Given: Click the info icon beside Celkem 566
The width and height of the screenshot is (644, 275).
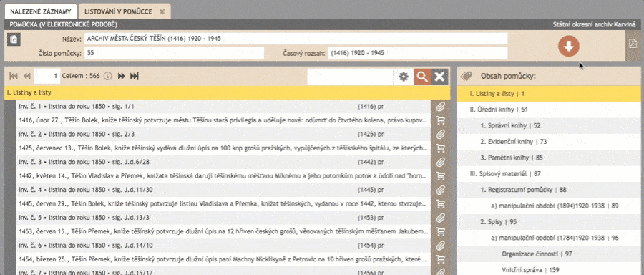Looking at the screenshot, I should click(x=108, y=76).
